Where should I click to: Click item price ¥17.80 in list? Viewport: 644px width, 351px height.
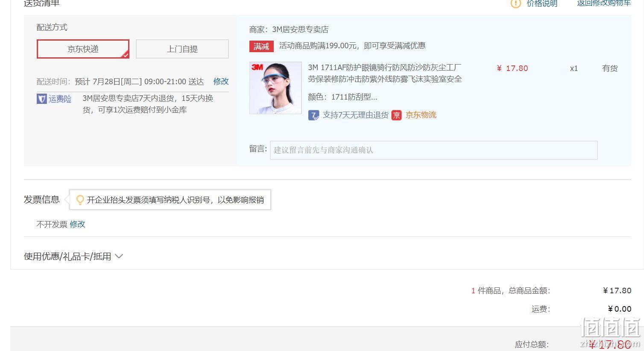point(512,68)
